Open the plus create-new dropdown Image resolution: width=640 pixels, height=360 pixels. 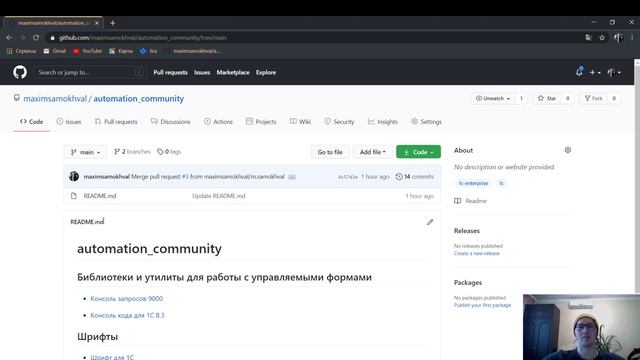coord(595,72)
